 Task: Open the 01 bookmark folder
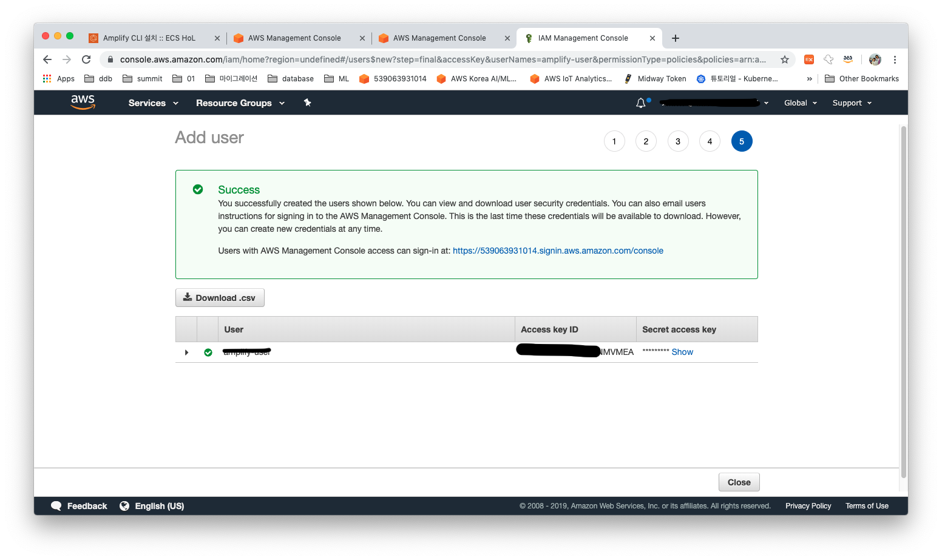tap(184, 79)
